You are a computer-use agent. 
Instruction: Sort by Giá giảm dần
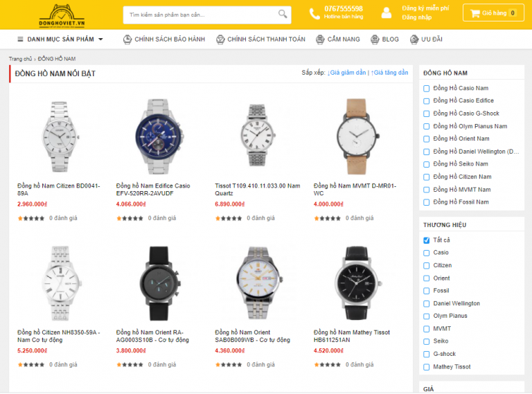tap(347, 73)
